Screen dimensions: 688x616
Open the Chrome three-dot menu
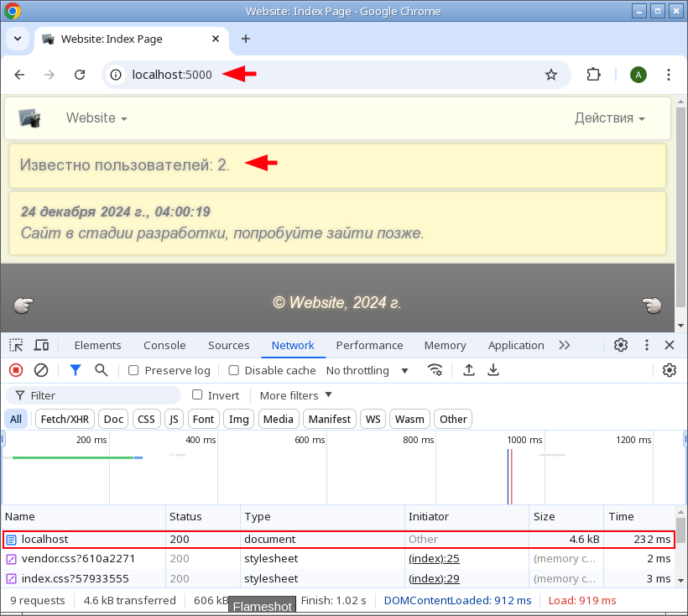pos(668,75)
